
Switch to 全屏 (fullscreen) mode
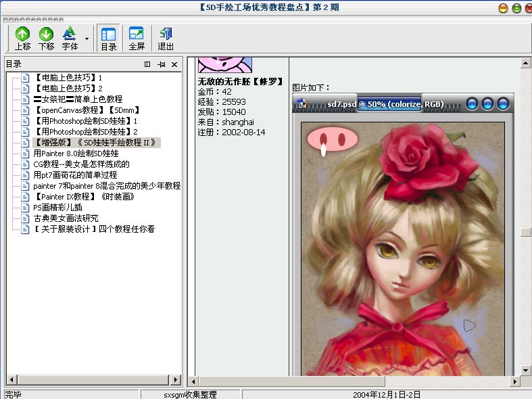(137, 39)
